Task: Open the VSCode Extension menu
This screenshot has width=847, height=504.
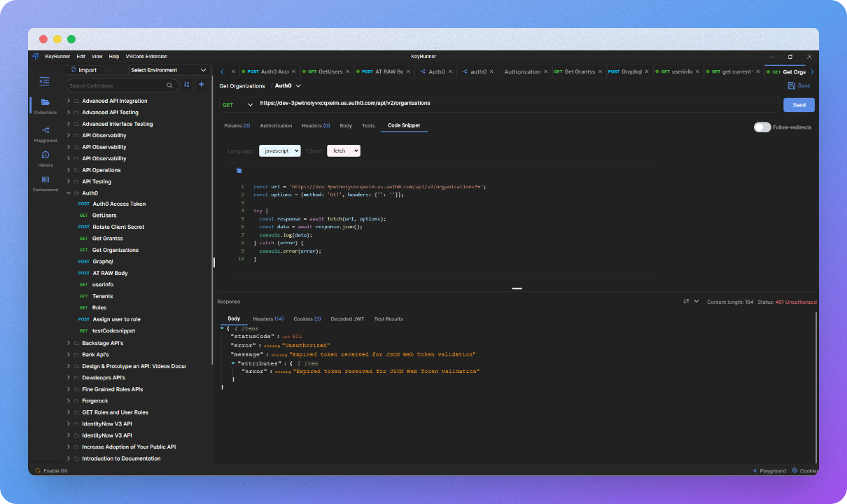Action: (146, 56)
